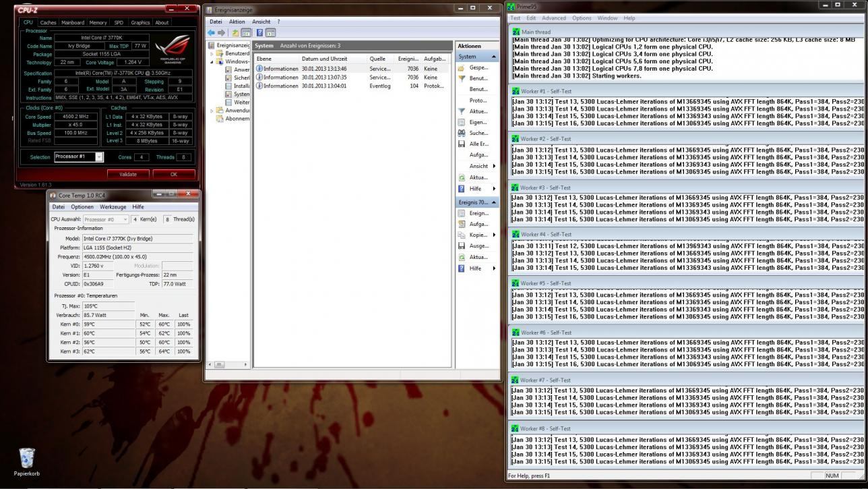This screenshot has height=489, width=868.
Task: Sort events by 'Quelle' column header
Action: point(381,59)
